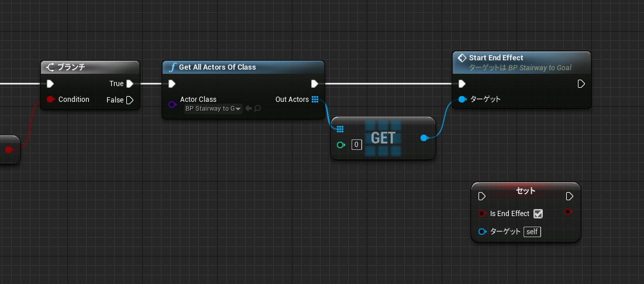Viewport: 644px width, 284px height.
Task: Click the Condition label on Branch node
Action: tap(74, 100)
